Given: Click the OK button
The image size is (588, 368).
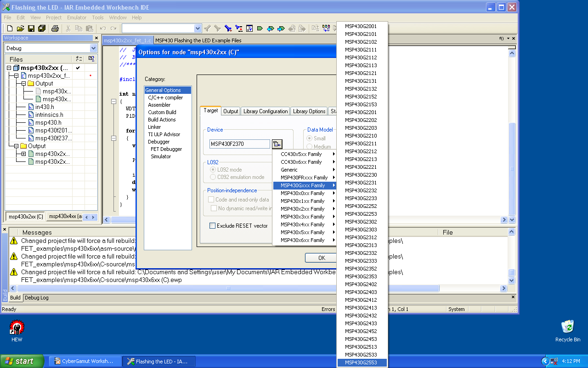Looking at the screenshot, I should point(321,258).
